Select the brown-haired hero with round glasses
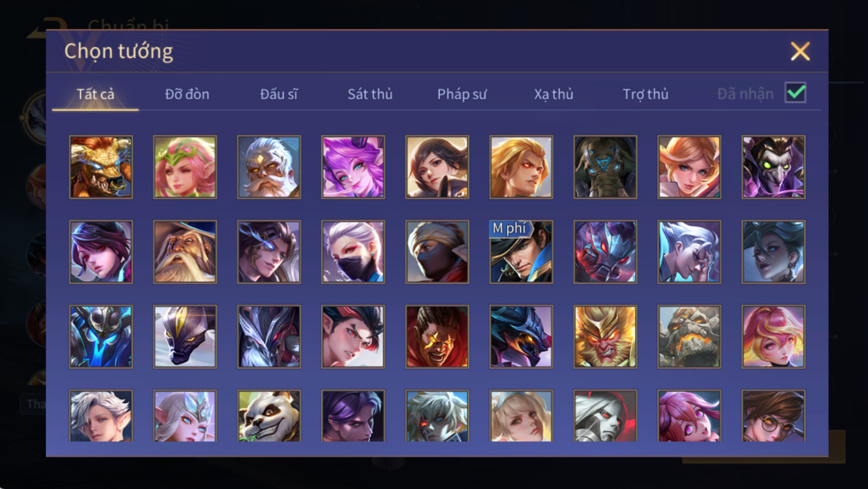Image resolution: width=868 pixels, height=489 pixels. [x=773, y=416]
